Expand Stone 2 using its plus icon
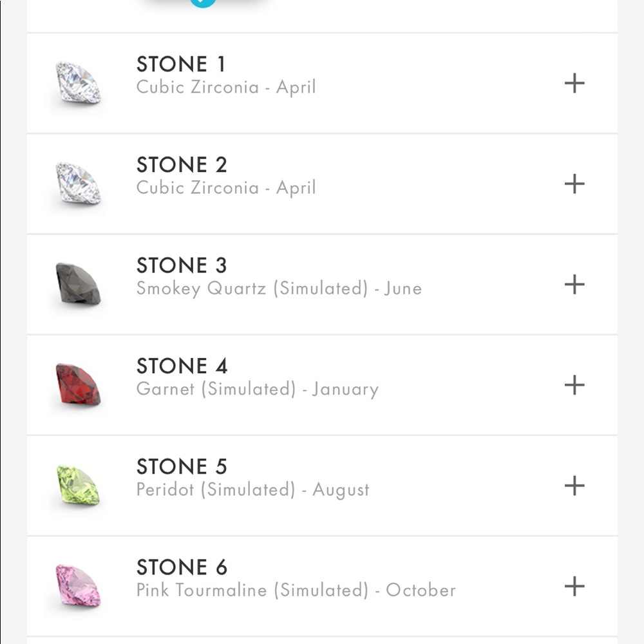This screenshot has width=644, height=644. (574, 184)
